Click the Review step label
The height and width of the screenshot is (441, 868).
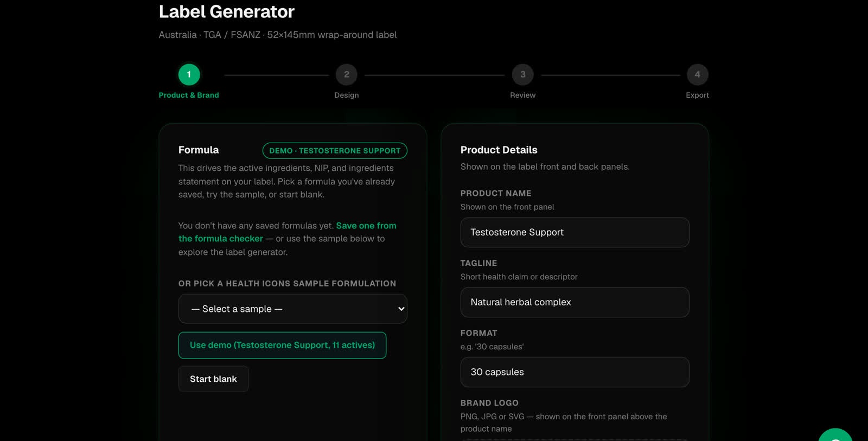coord(523,95)
